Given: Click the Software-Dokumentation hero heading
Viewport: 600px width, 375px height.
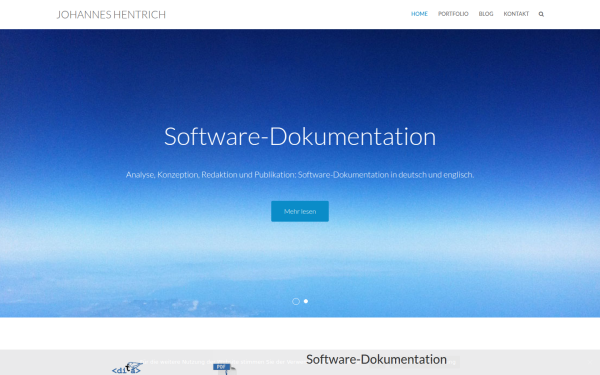Looking at the screenshot, I should pyautogui.click(x=300, y=136).
